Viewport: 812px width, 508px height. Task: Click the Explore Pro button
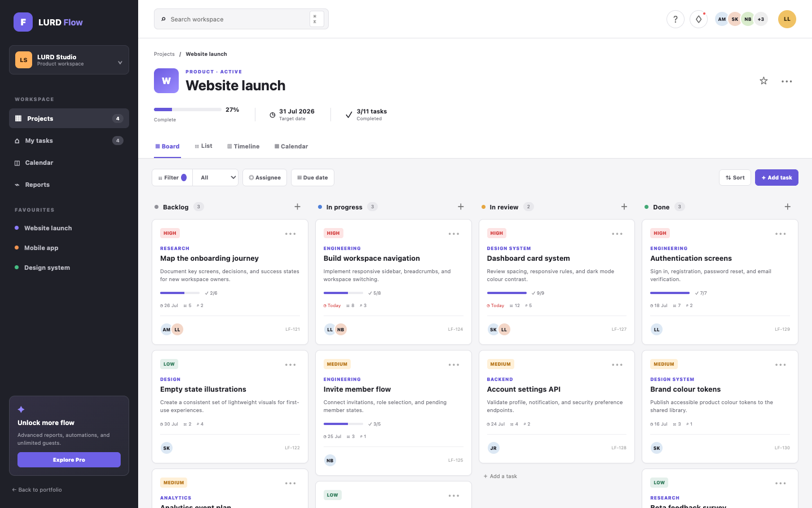(x=69, y=460)
